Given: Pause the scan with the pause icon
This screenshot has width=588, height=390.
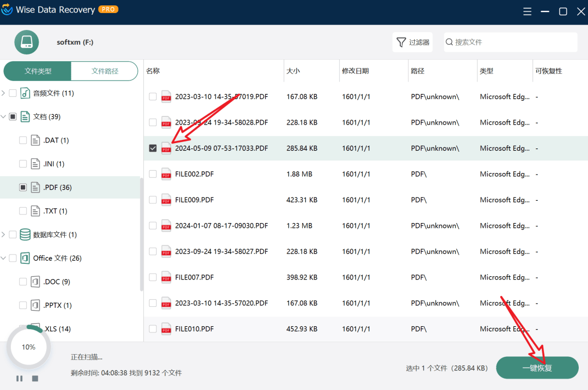Looking at the screenshot, I should coord(20,379).
